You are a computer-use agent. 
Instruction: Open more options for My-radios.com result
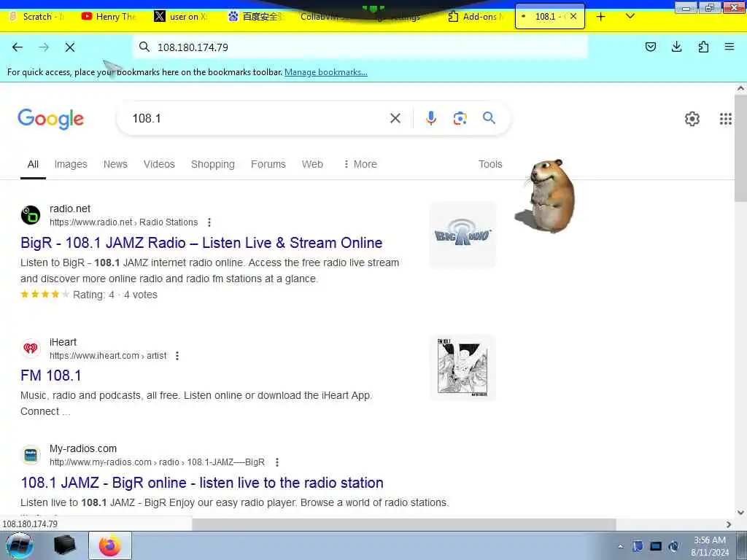(x=277, y=462)
